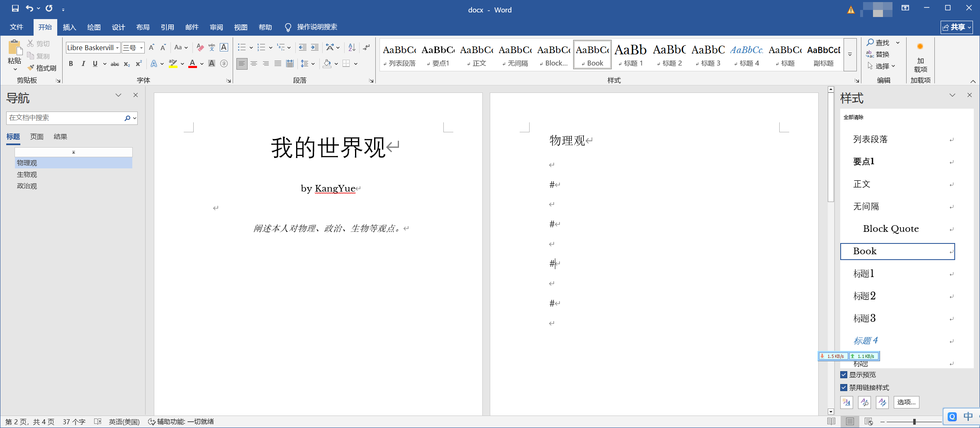Apply 标题 1 style from gallery

630,55
